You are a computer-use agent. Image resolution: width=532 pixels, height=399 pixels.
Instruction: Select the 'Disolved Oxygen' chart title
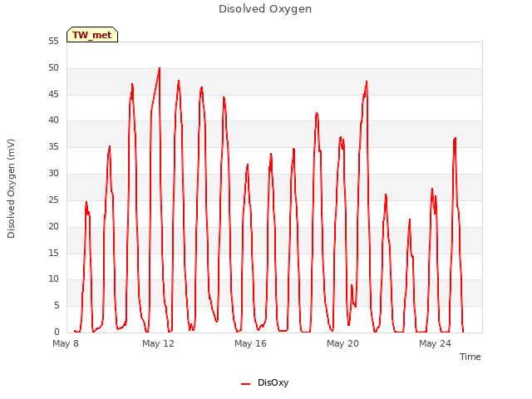click(265, 9)
